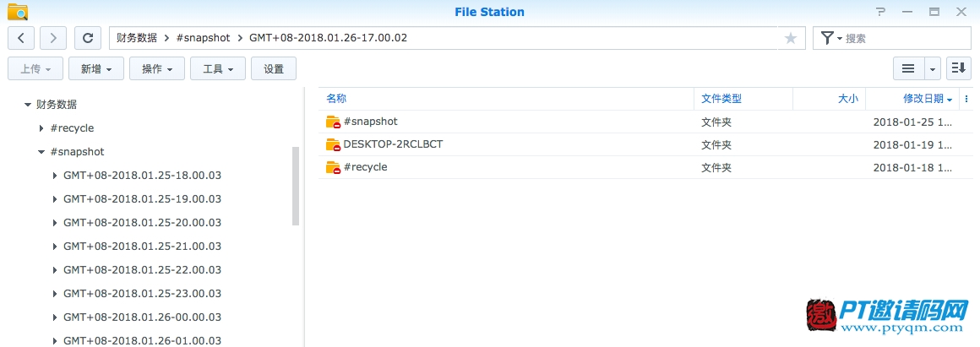The width and height of the screenshot is (980, 347).
Task: Open the 工具 tools menu
Action: (217, 68)
